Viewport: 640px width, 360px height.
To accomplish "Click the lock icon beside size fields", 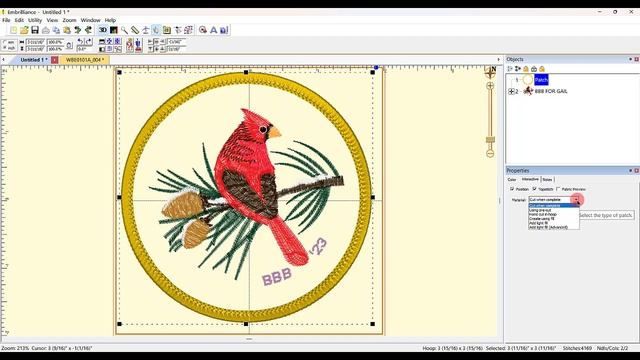I will [69, 45].
